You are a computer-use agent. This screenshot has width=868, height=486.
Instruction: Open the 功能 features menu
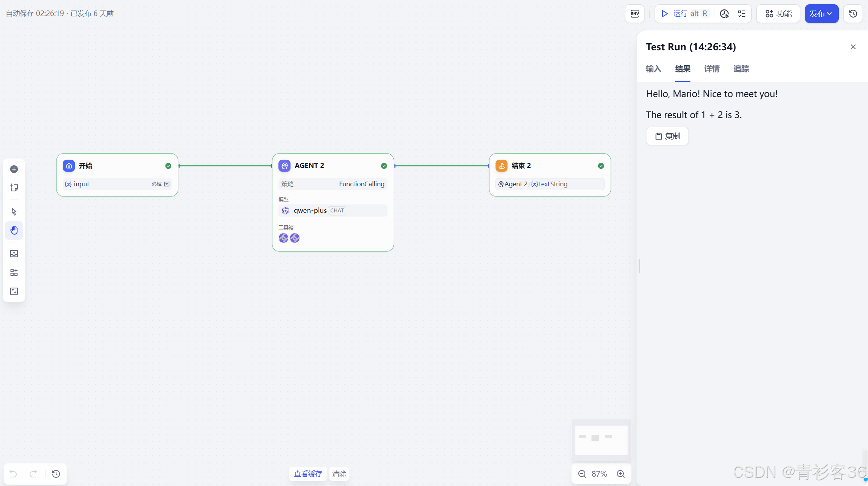(778, 14)
